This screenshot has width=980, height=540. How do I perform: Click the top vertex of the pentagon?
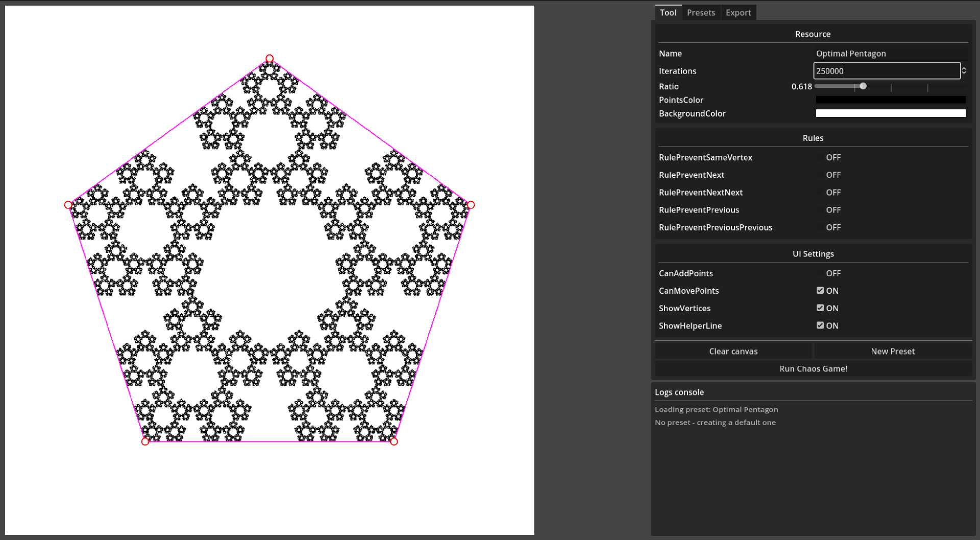point(269,58)
